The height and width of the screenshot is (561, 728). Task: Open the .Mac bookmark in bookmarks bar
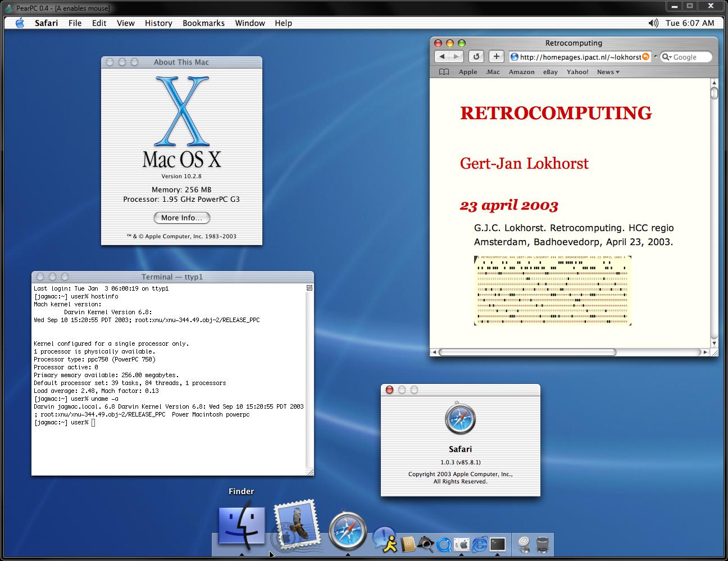point(493,72)
